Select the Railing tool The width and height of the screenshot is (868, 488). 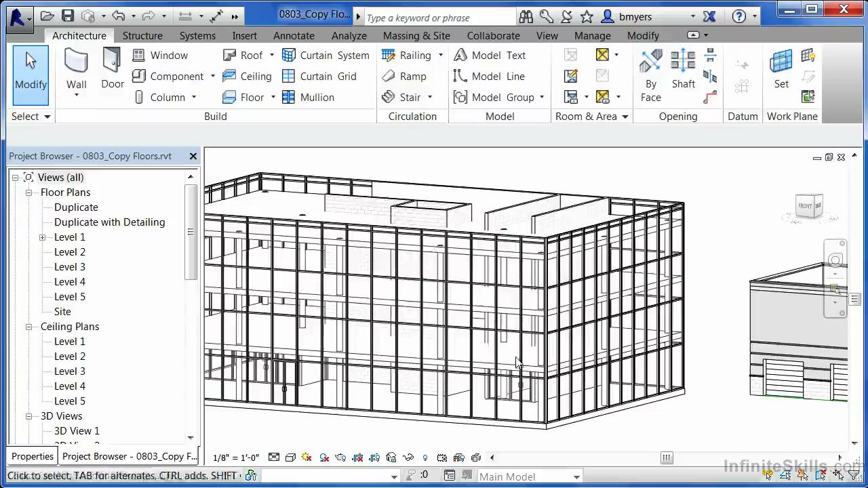[406, 56]
